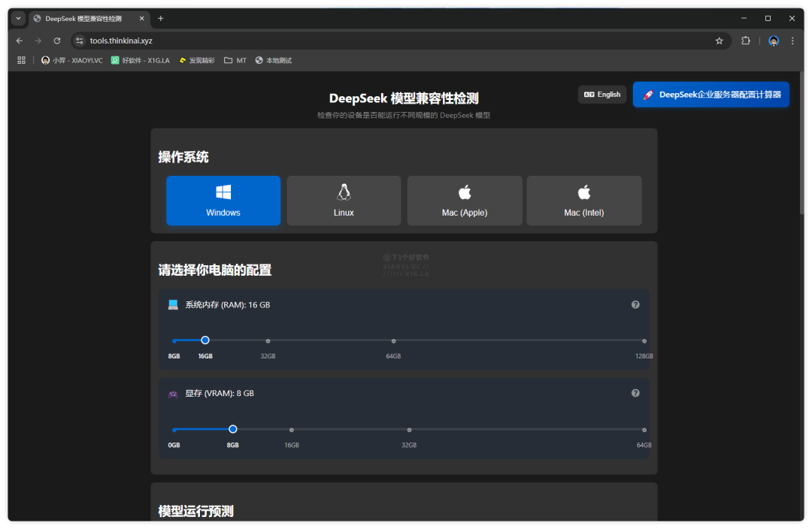812x529 pixels.
Task: Open the MT bookmarks folder
Action: point(235,61)
